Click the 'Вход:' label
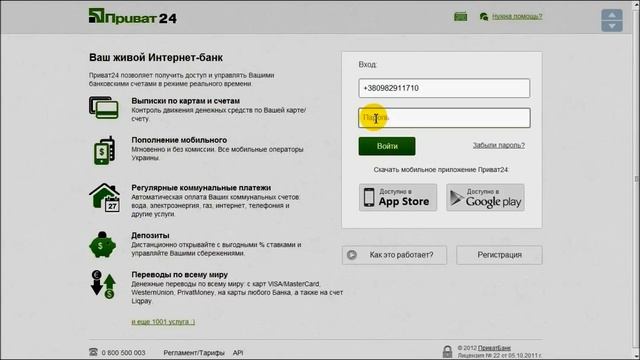640x360 pixels. tap(368, 64)
